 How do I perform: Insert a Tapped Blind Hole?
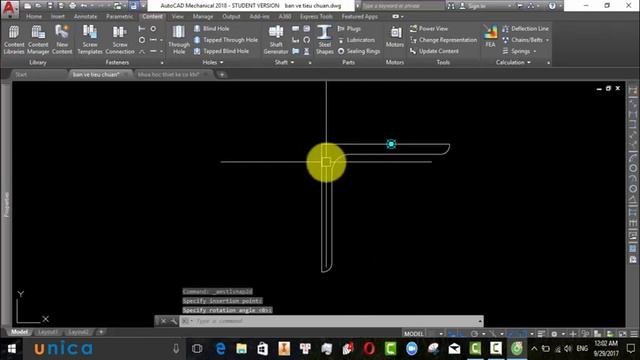click(221, 51)
